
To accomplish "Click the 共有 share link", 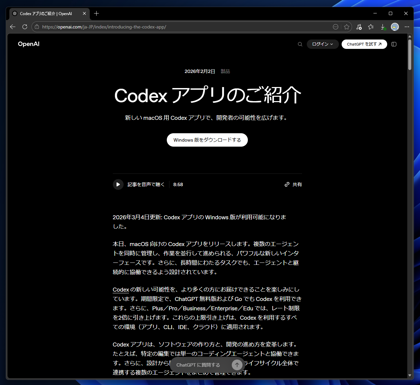I will click(293, 184).
